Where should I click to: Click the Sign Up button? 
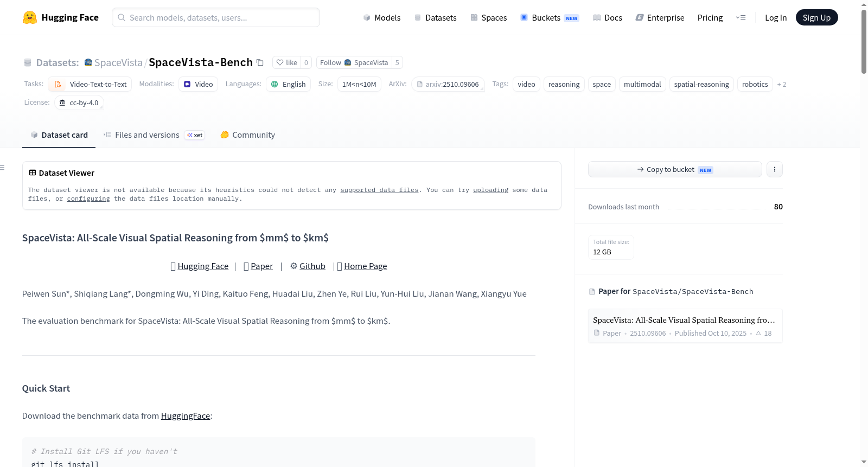816,17
